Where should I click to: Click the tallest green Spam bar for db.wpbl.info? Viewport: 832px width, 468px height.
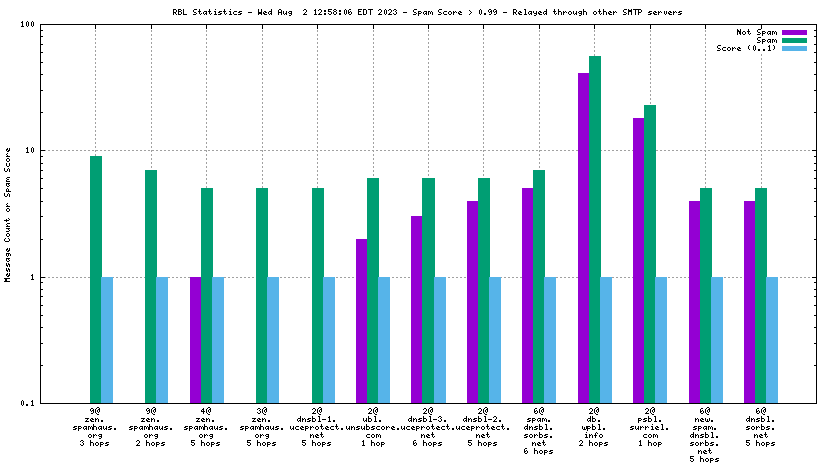pos(595,230)
